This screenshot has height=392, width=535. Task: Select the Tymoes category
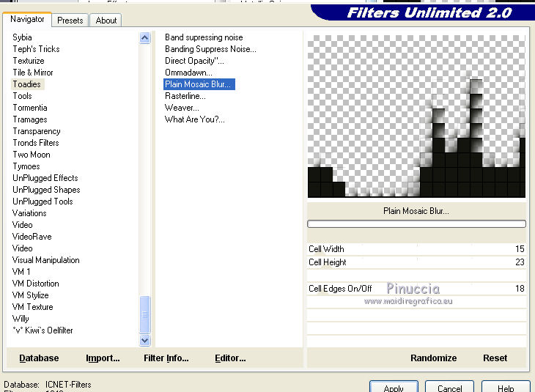pyautogui.click(x=26, y=166)
